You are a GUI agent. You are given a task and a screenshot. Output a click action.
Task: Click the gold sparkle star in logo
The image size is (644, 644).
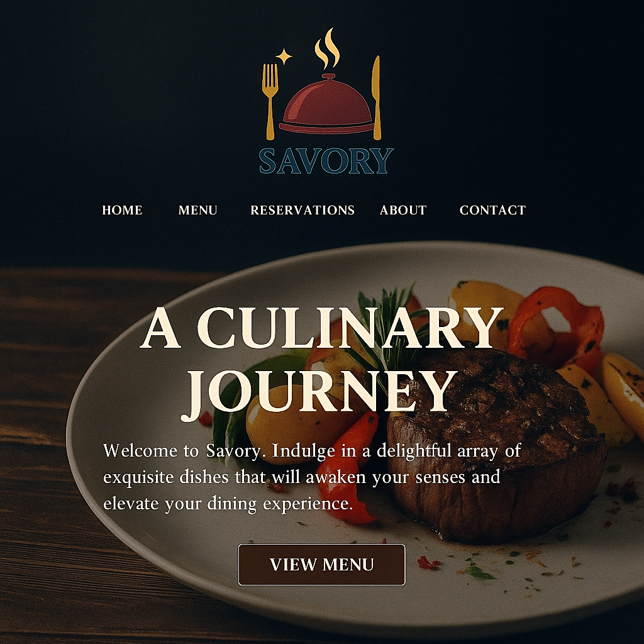pyautogui.click(x=284, y=57)
